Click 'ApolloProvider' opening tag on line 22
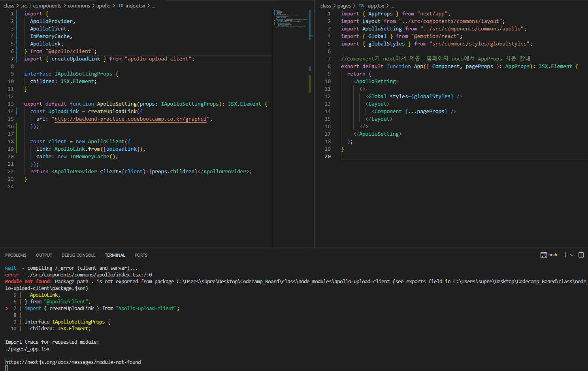588x371 pixels. tap(76, 172)
